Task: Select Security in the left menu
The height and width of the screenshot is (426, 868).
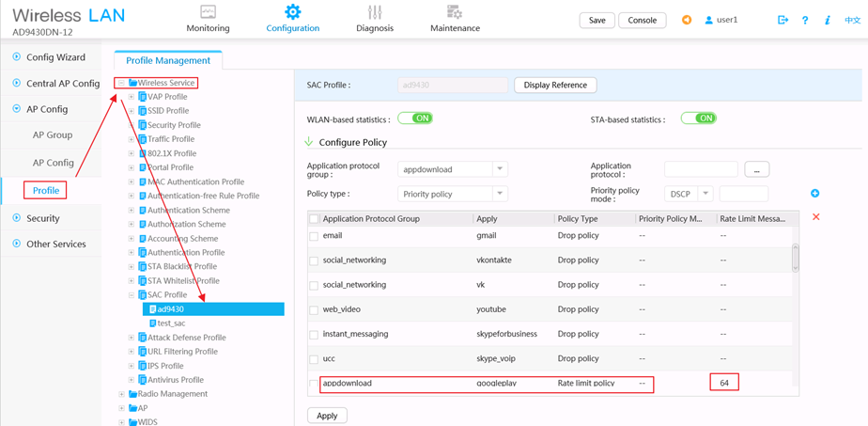Action: coord(43,218)
